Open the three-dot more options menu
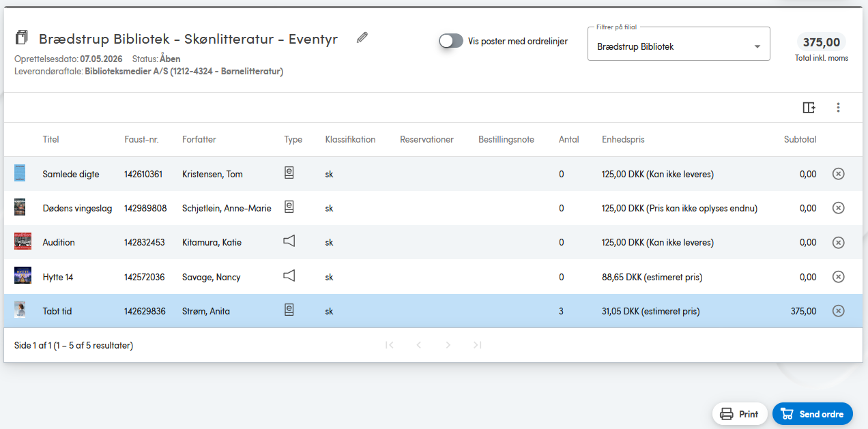 tap(839, 107)
